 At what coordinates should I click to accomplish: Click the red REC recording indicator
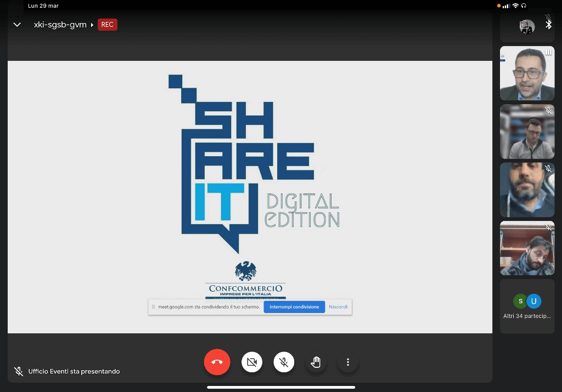107,25
